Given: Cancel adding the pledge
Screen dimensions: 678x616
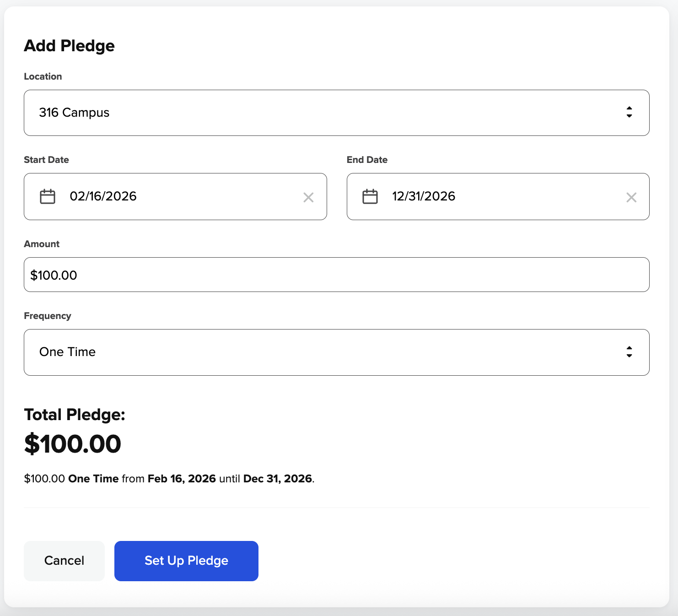Looking at the screenshot, I should point(64,561).
